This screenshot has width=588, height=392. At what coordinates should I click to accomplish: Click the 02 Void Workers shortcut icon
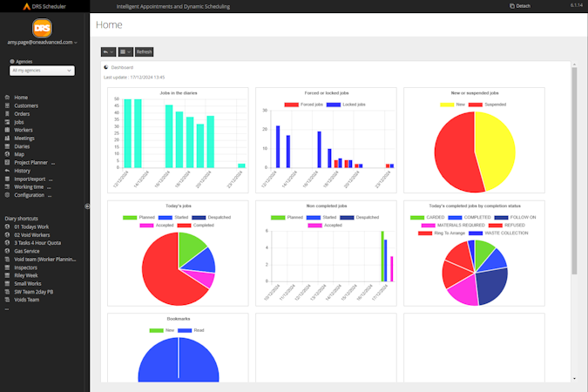point(7,235)
